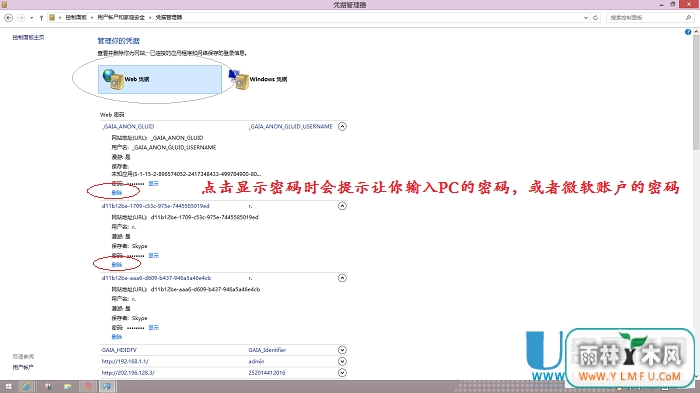The width and height of the screenshot is (700, 393).
Task: Open the address bar history dropdown
Action: click(x=586, y=17)
